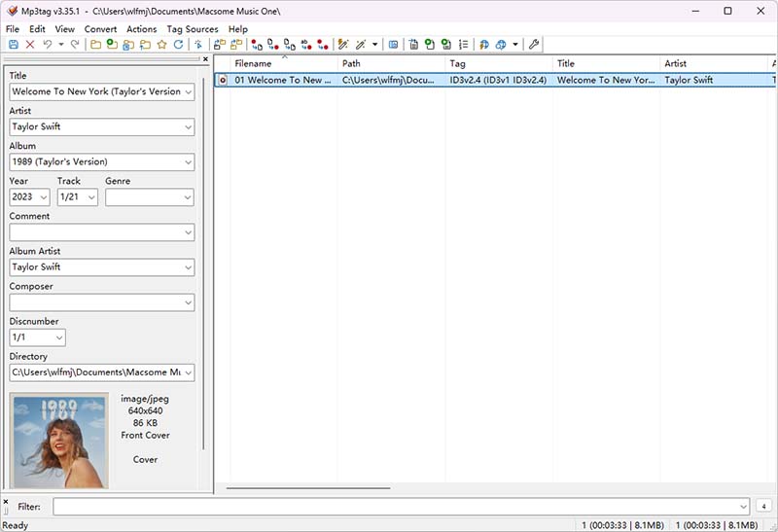This screenshot has width=778, height=532.
Task: Click the ID3v2.4 (ID3v1 ID3v2.4) tag cell
Action: [498, 80]
